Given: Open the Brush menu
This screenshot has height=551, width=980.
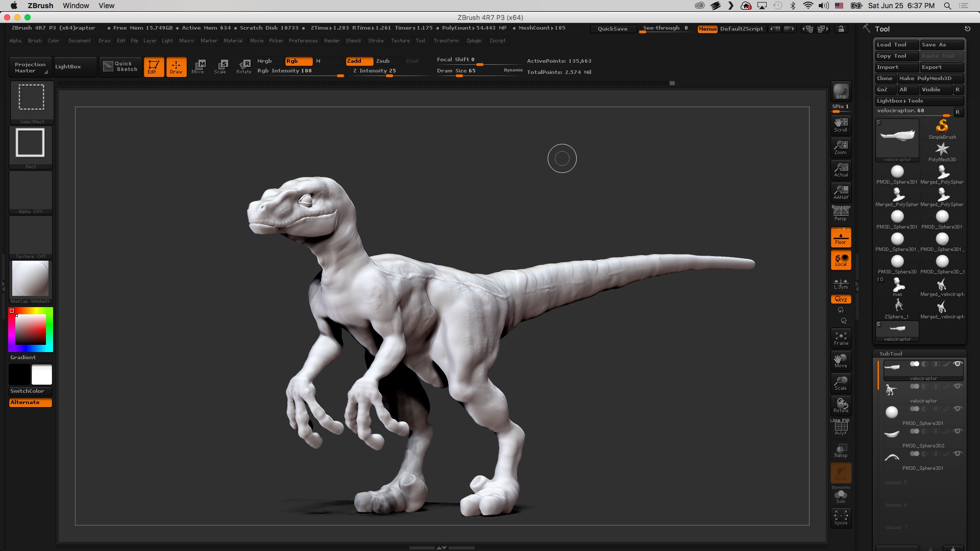Looking at the screenshot, I should point(35,41).
